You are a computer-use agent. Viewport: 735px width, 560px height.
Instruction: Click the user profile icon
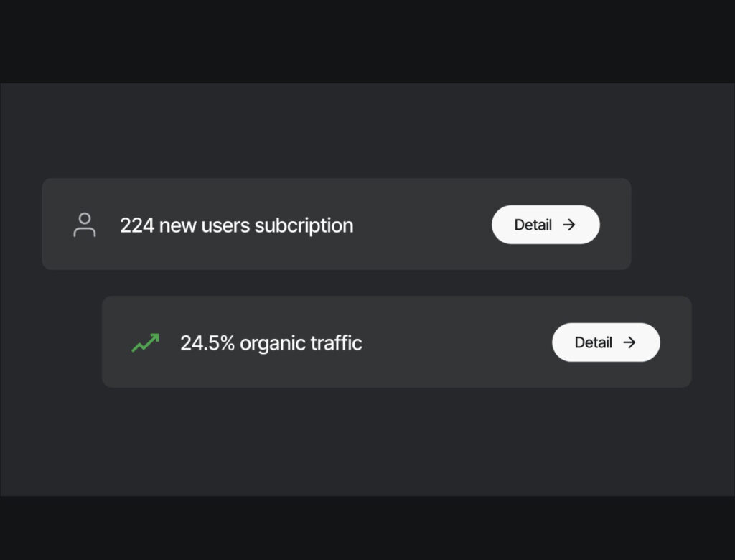pyautogui.click(x=85, y=225)
